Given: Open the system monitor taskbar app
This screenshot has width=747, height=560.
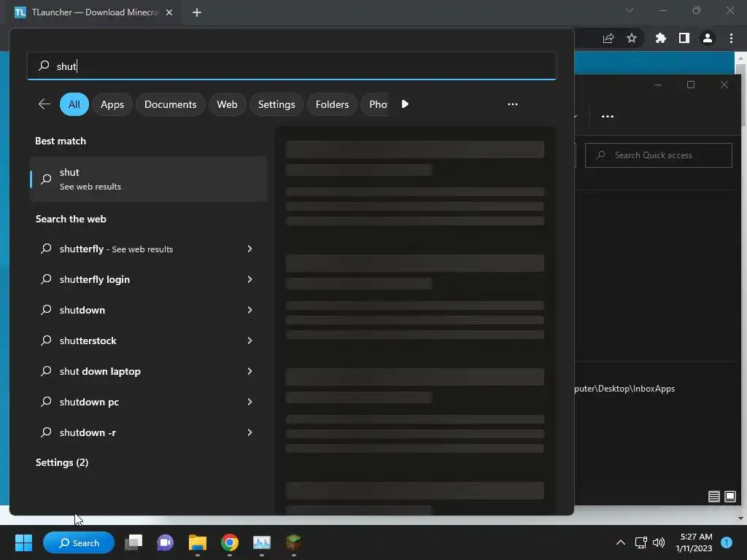Looking at the screenshot, I should (262, 542).
